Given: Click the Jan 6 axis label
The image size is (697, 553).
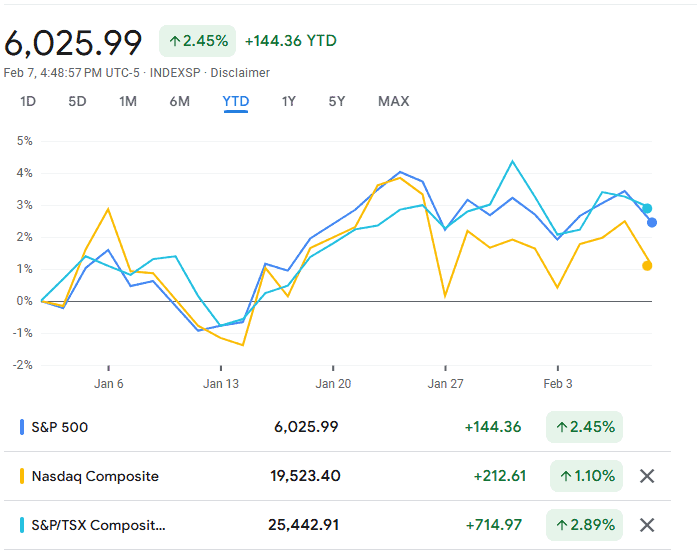Looking at the screenshot, I should 108,384.
